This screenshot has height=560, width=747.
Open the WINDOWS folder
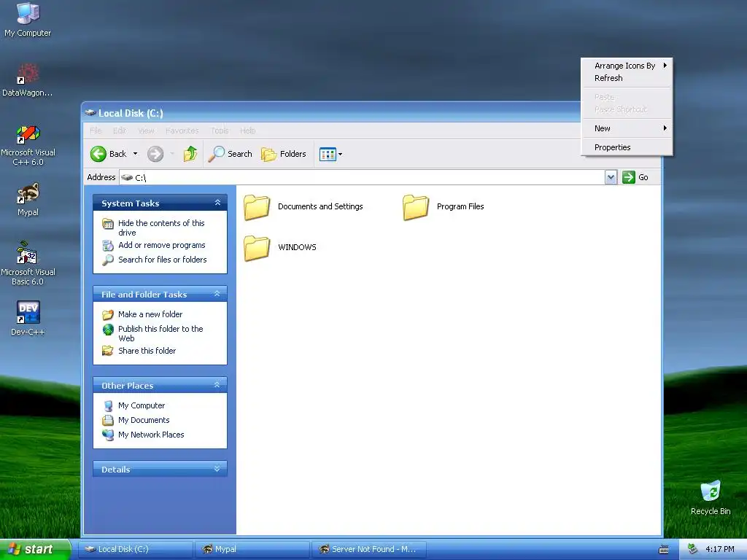coord(279,248)
